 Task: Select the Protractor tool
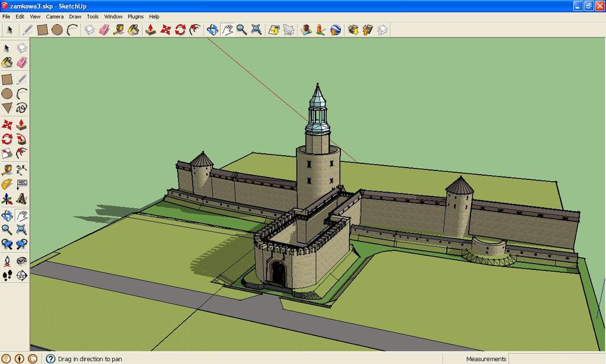pyautogui.click(x=7, y=184)
